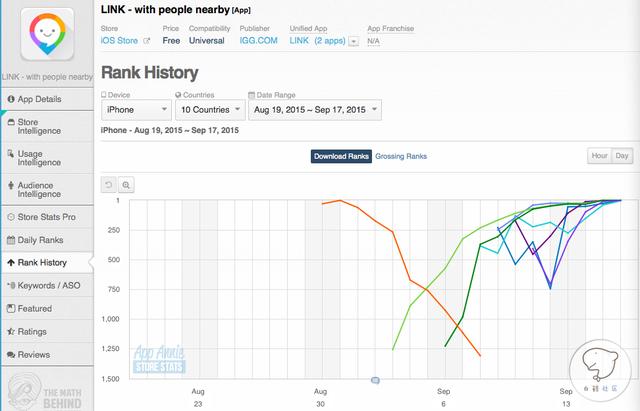Open App Details in sidebar
The image size is (640, 411).
point(40,99)
